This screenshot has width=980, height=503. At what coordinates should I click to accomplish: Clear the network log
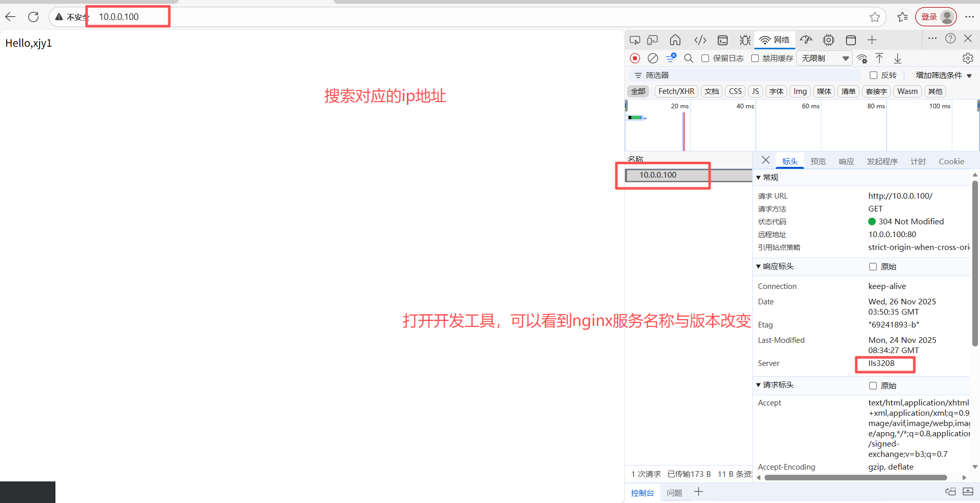coord(653,59)
